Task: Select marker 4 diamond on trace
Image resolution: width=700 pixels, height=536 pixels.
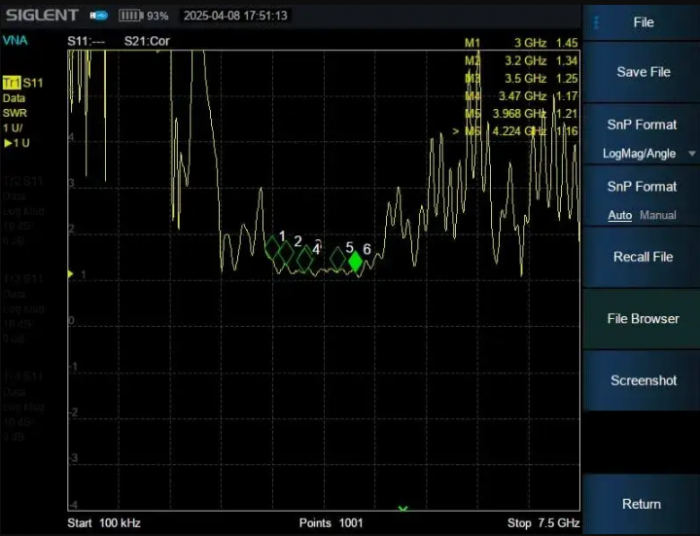Action: [x=305, y=259]
